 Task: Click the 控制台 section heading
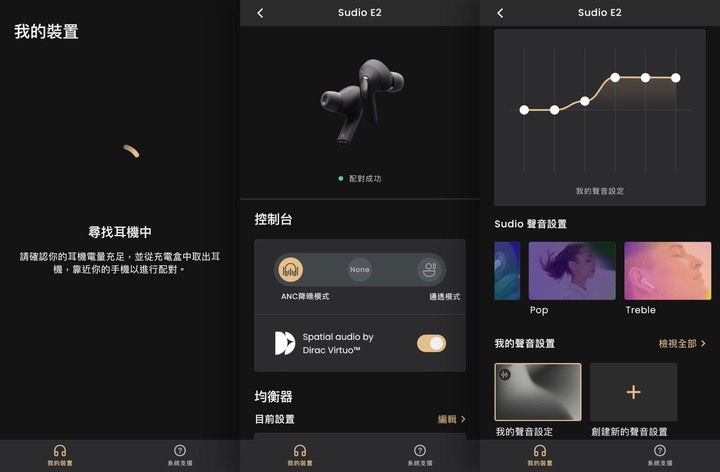[274, 219]
